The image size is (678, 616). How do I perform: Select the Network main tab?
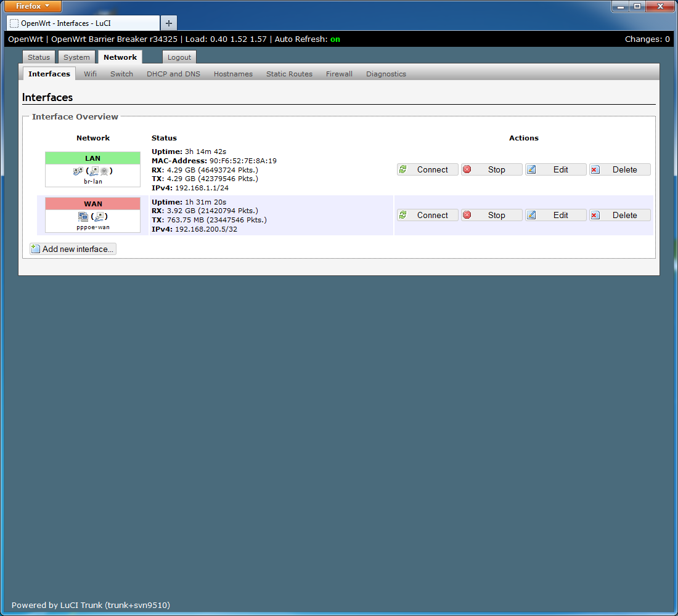(120, 57)
